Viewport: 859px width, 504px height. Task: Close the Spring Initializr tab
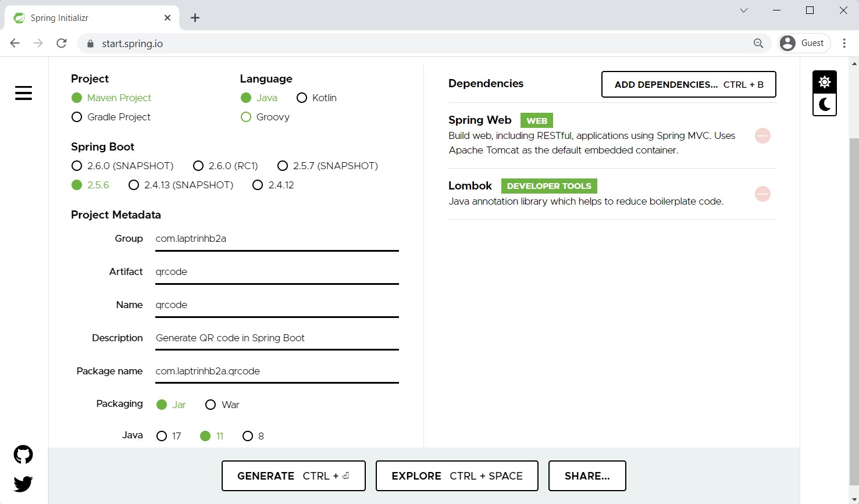coord(167,18)
